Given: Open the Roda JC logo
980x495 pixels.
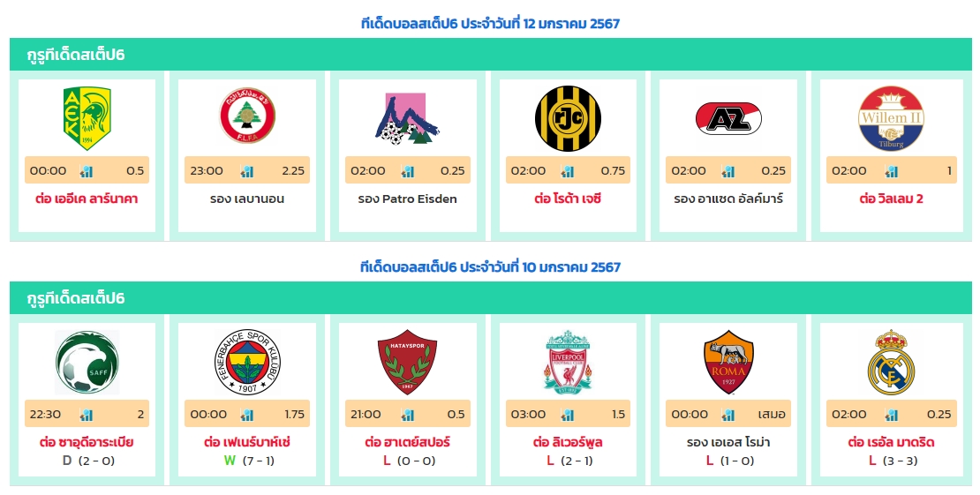Looking at the screenshot, I should click(568, 118).
